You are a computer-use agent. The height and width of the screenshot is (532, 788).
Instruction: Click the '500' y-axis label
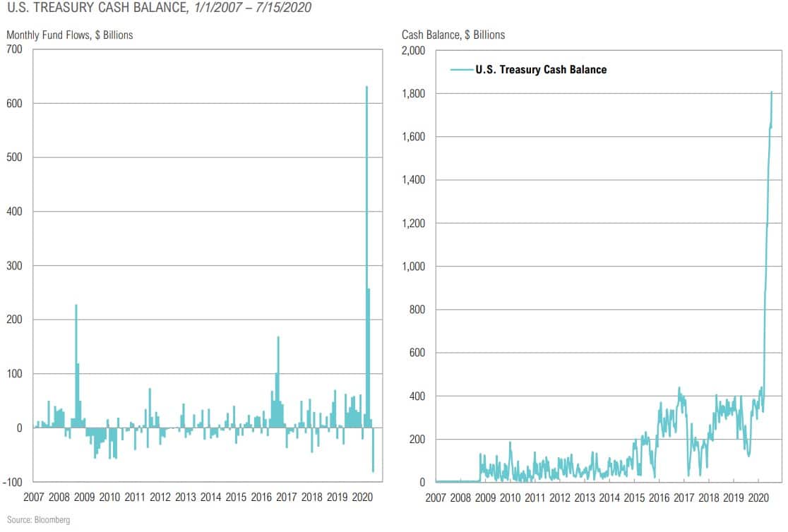click(15, 157)
